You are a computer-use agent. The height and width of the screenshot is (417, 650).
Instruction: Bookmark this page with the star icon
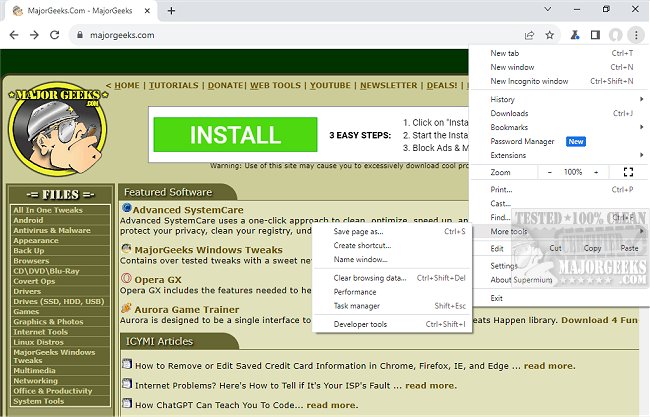pos(550,34)
